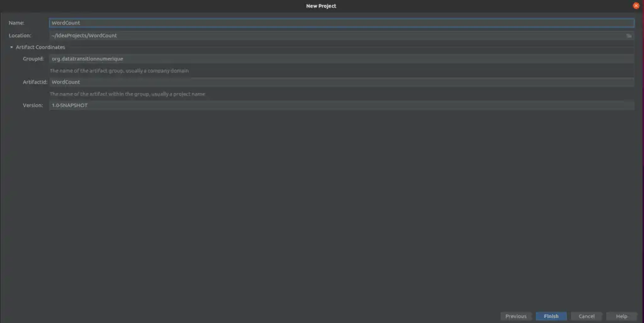Screen dimensions: 644x323
Task: Focus the GroupId input field
Action: pos(340,58)
